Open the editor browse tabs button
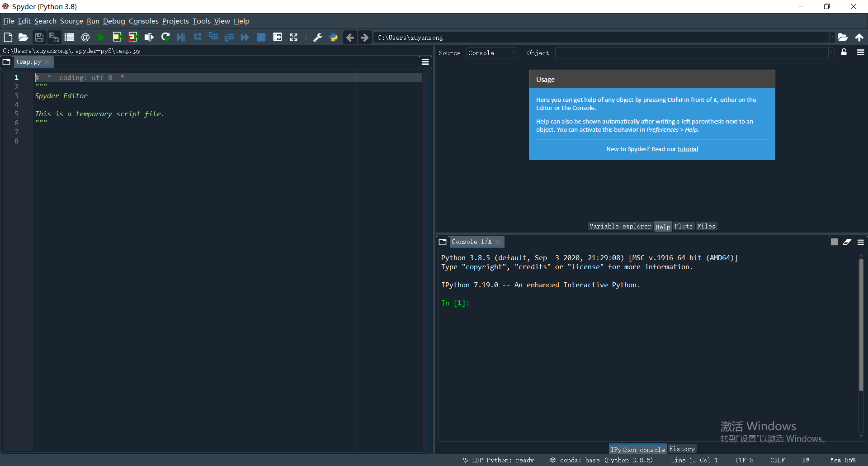Viewport: 868px width, 466px height. coord(7,62)
